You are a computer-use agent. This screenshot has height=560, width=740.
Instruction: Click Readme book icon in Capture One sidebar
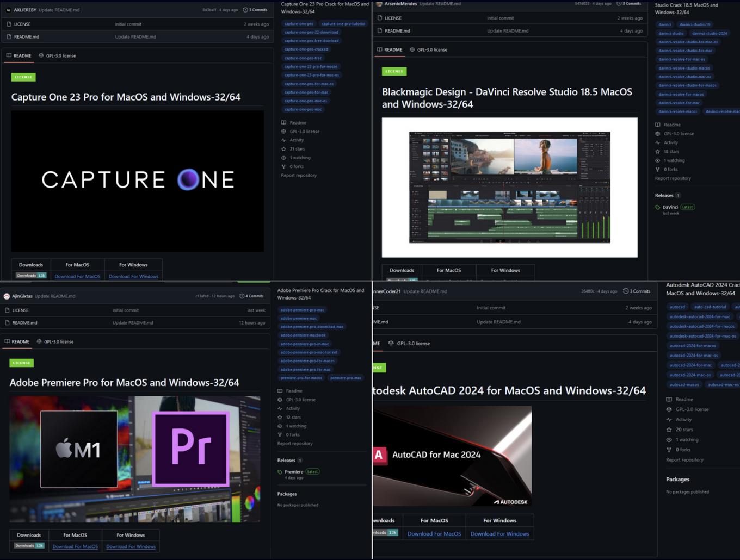click(x=283, y=123)
